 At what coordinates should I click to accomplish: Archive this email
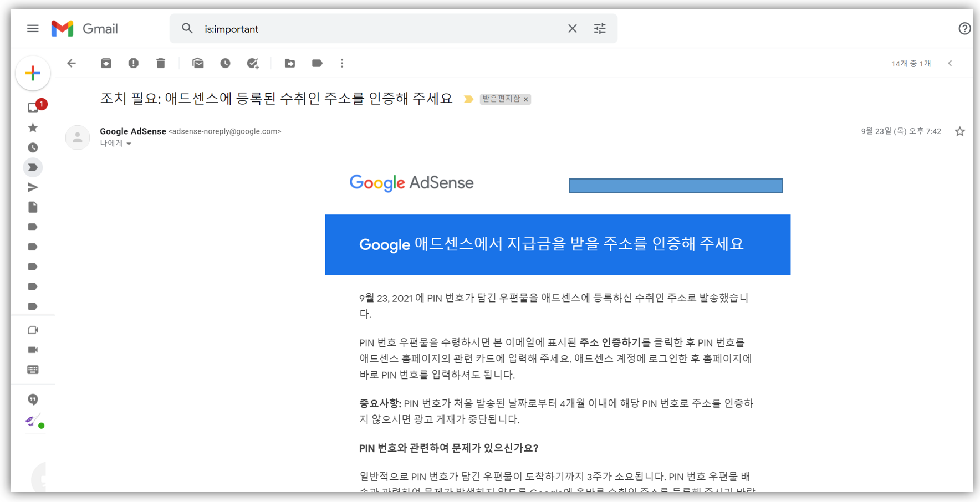coord(106,63)
